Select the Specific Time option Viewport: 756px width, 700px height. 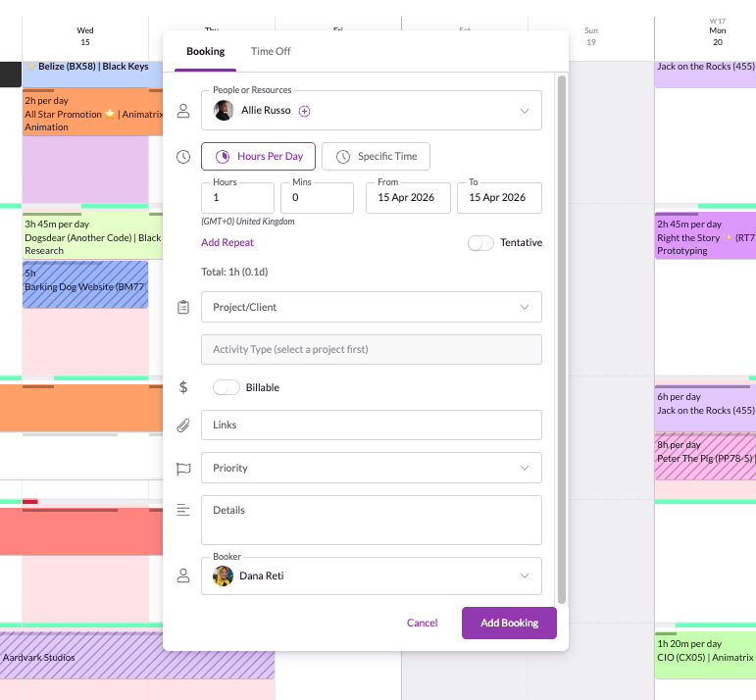[x=376, y=157]
